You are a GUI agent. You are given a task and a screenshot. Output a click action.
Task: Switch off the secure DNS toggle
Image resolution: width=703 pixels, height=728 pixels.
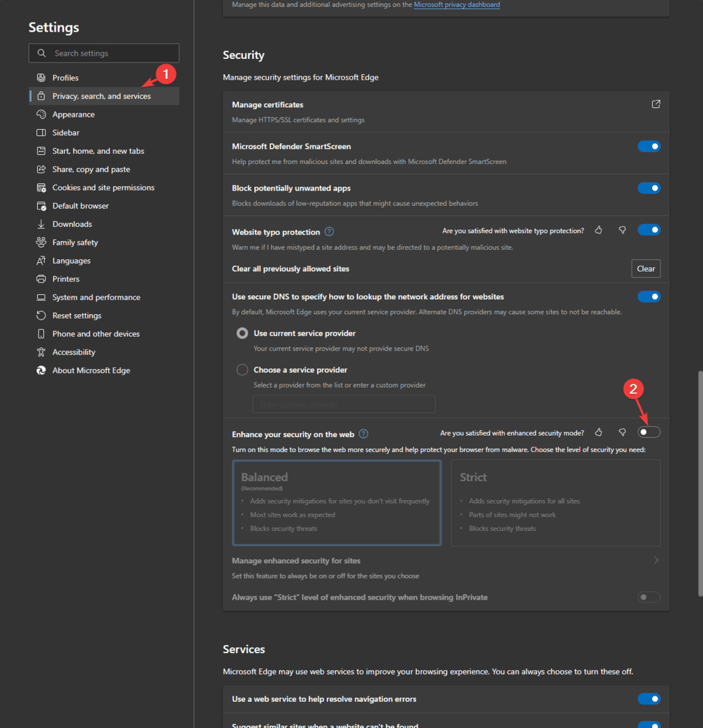649,296
